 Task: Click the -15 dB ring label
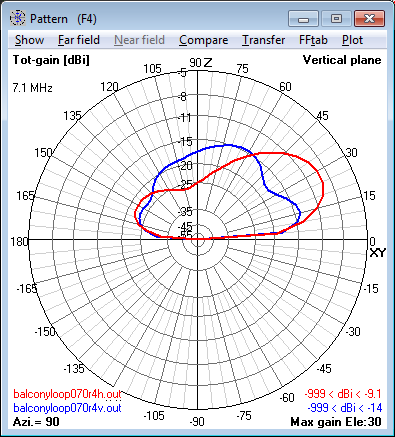[185, 142]
